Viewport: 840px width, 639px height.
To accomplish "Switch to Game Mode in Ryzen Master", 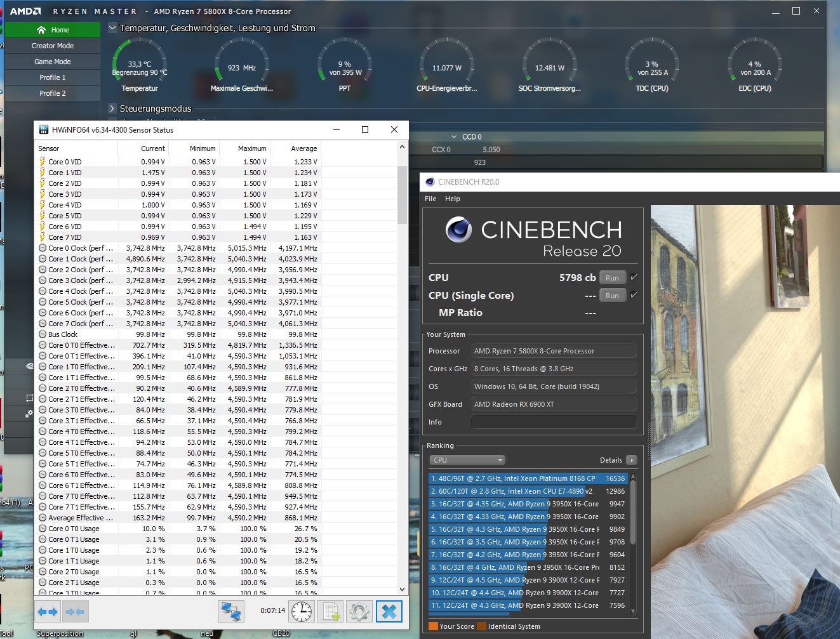I will point(53,62).
